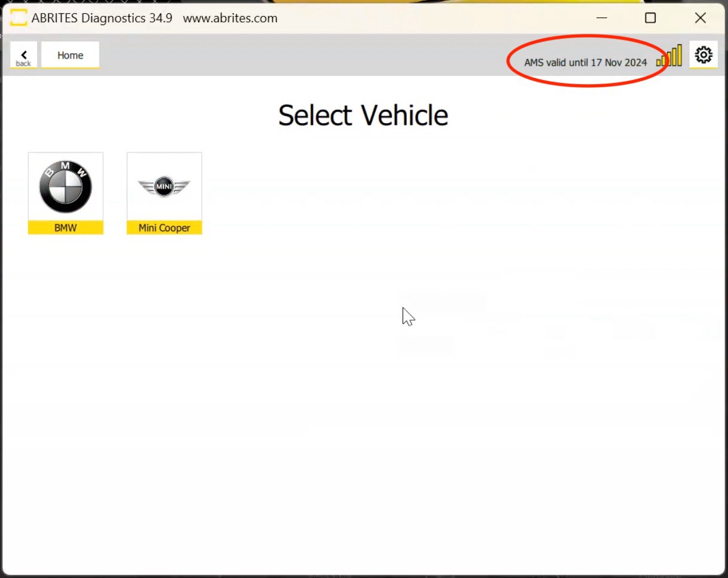Select the BMW vehicle tile
728x578 pixels.
tap(66, 193)
